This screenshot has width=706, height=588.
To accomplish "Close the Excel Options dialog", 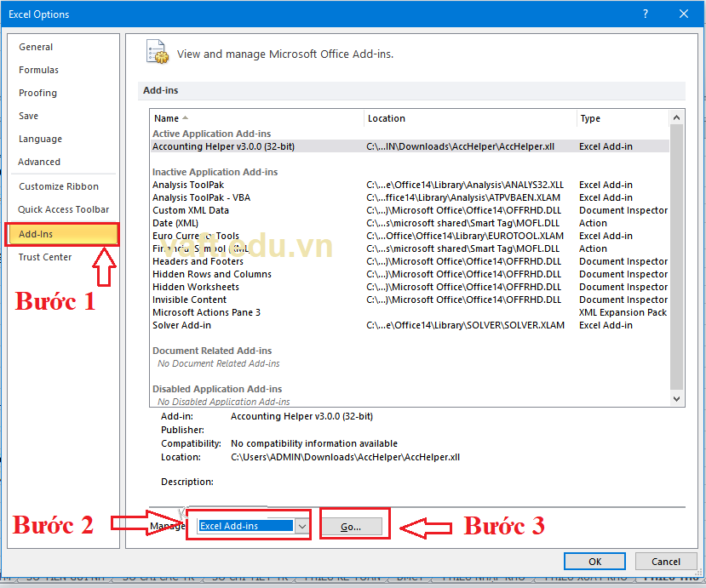I will [684, 14].
